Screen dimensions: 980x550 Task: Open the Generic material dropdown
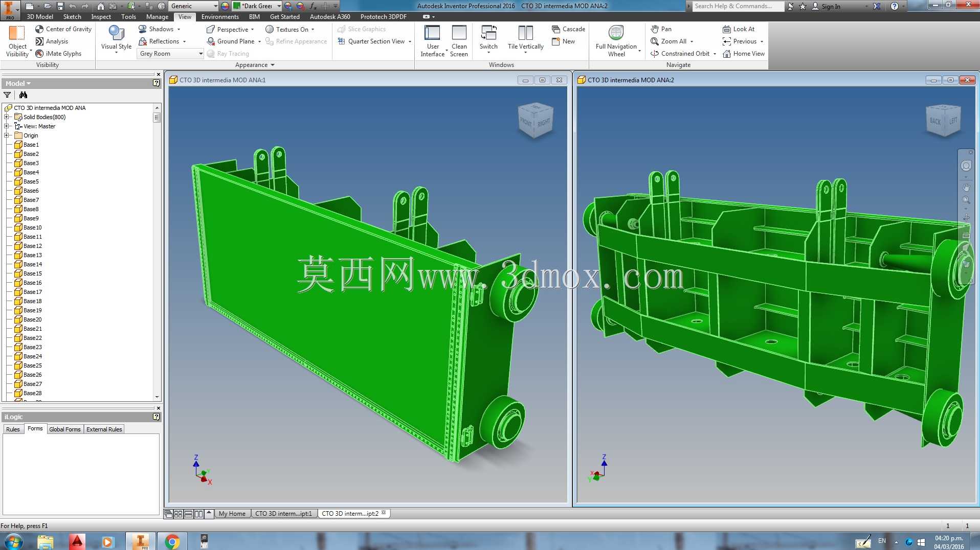[193, 6]
